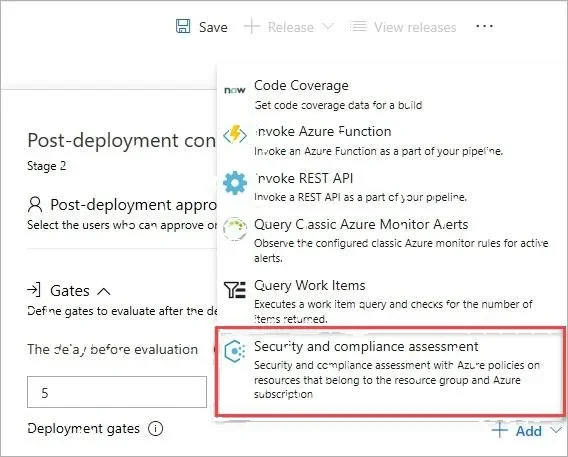
Task: Open the more options ellipsis menu
Action: click(x=484, y=26)
